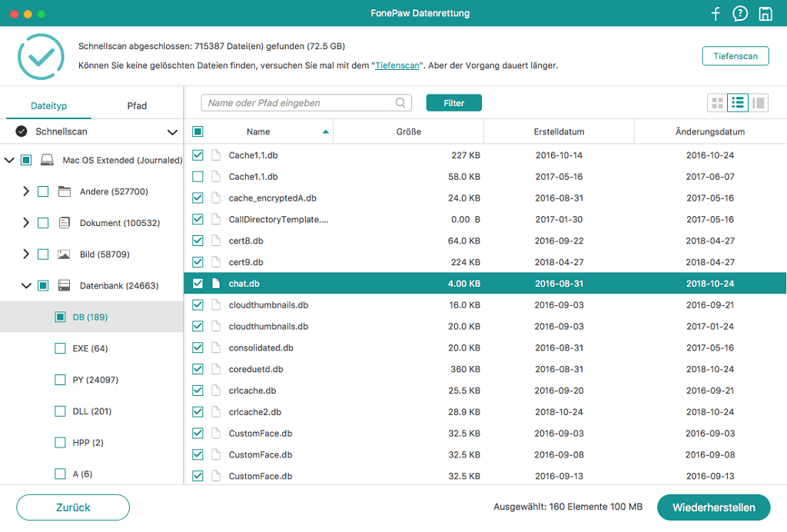Check the PY (24097) file type

pos(60,380)
